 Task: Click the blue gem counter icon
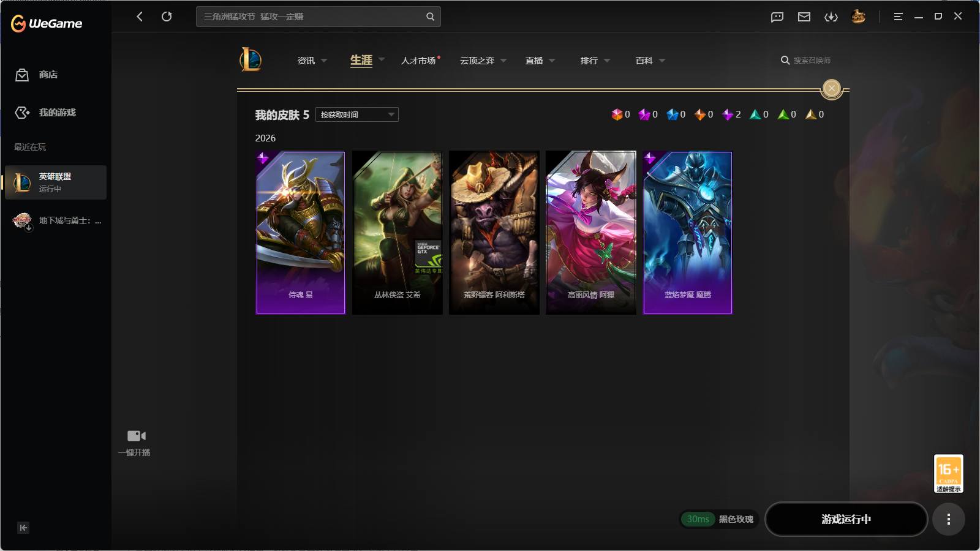point(673,114)
